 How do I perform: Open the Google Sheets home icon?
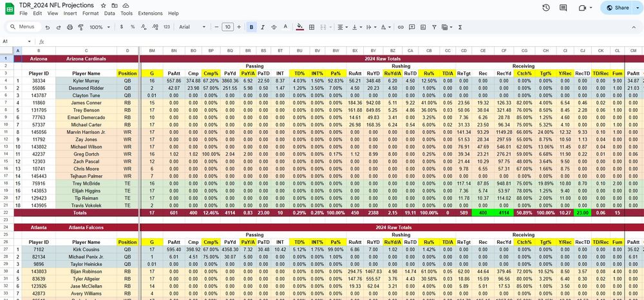pos(10,8)
